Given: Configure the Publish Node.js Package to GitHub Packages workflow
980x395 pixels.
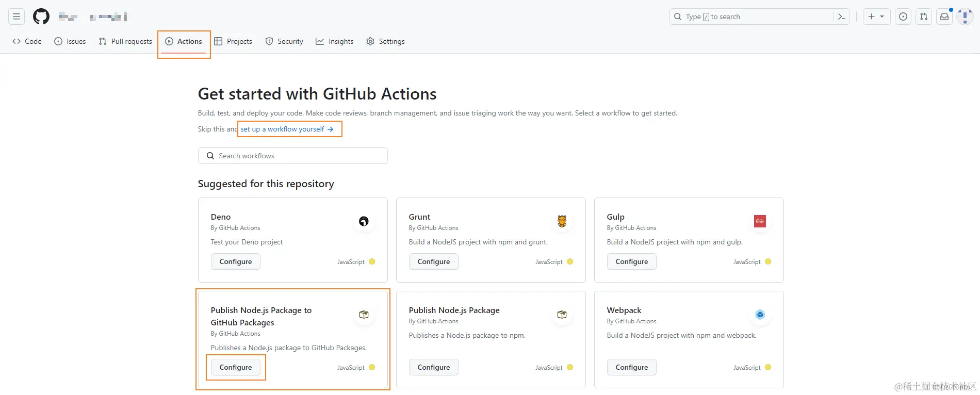Looking at the screenshot, I should 236,367.
